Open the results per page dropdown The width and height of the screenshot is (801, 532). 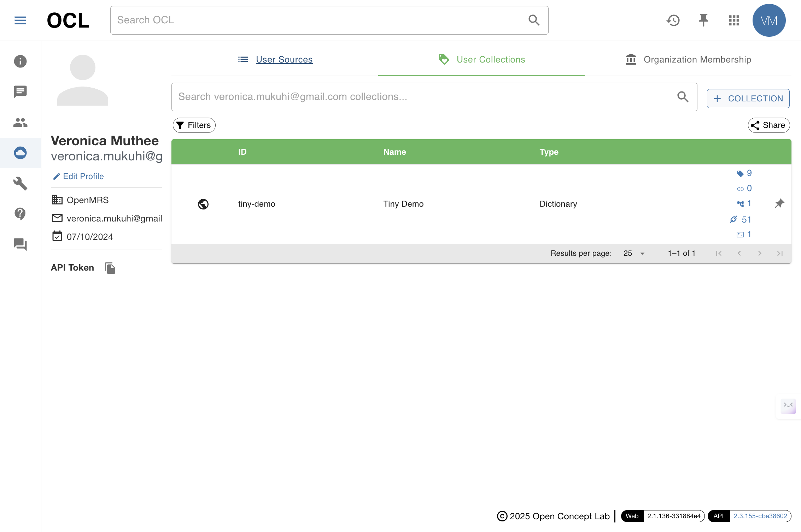[x=634, y=253]
